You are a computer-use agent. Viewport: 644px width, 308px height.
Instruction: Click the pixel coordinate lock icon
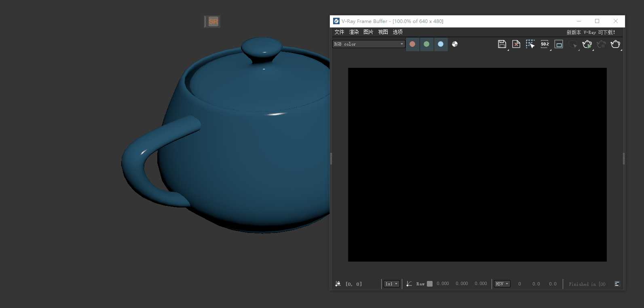(x=338, y=284)
